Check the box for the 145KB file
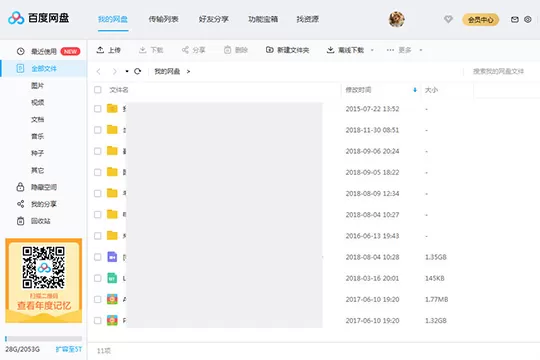540x360 pixels. tap(98, 278)
